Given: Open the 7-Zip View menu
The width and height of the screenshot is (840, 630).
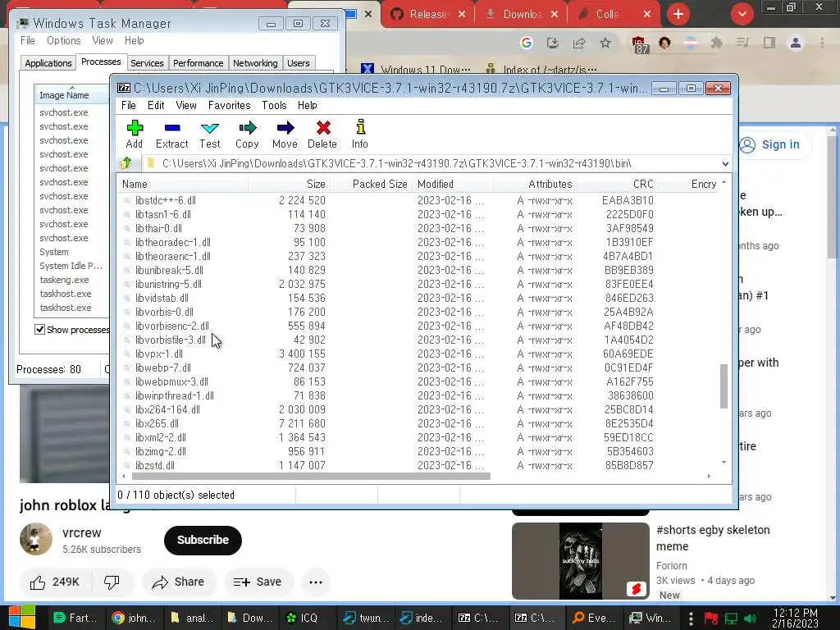Looking at the screenshot, I should point(186,105).
